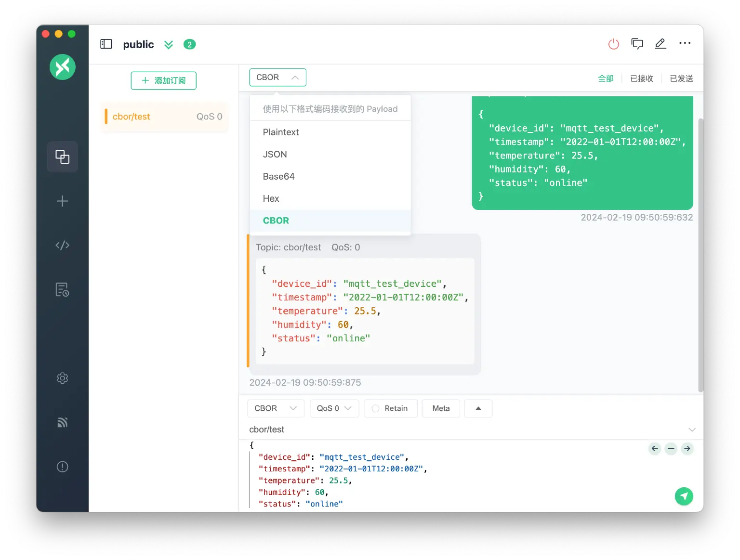This screenshot has width=740, height=560.
Task: Open the publish payload format CBOR dropdown
Action: pos(276,408)
